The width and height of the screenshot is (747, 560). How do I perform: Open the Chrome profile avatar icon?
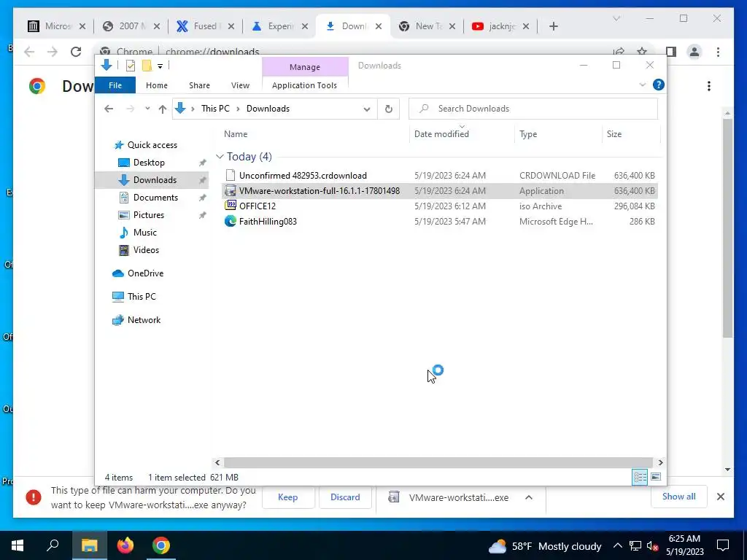pos(694,52)
